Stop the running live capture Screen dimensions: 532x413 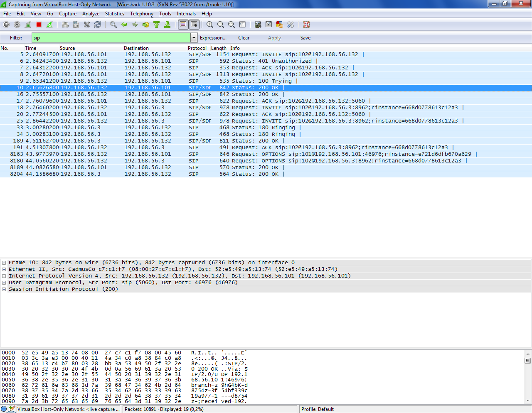pyautogui.click(x=39, y=25)
